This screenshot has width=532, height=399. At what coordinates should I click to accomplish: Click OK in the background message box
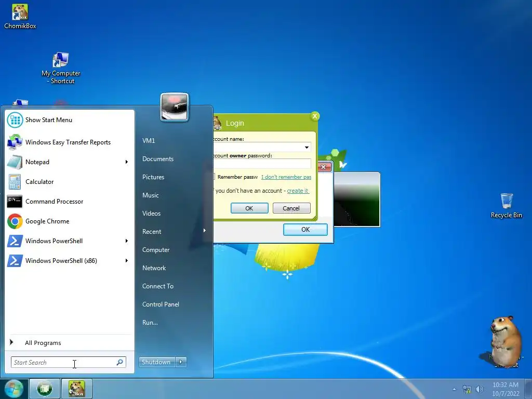point(305,229)
